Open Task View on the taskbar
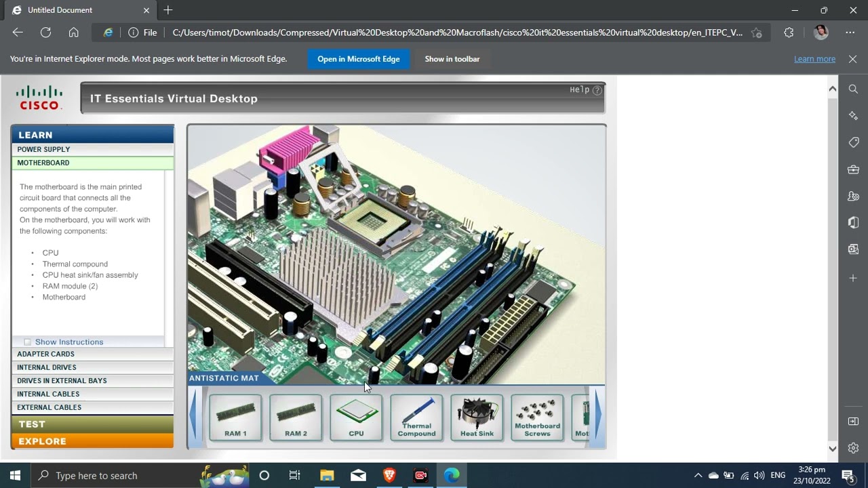 click(x=294, y=475)
